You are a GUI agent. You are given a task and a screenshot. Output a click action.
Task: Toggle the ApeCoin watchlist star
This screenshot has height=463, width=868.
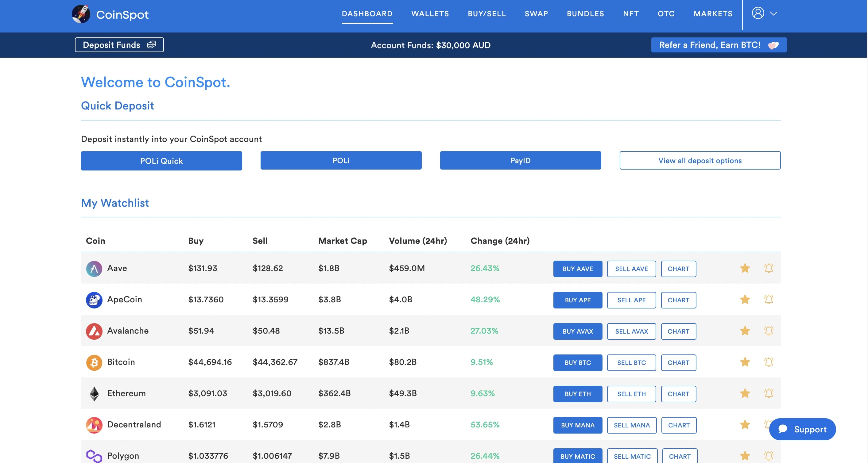[x=745, y=299]
